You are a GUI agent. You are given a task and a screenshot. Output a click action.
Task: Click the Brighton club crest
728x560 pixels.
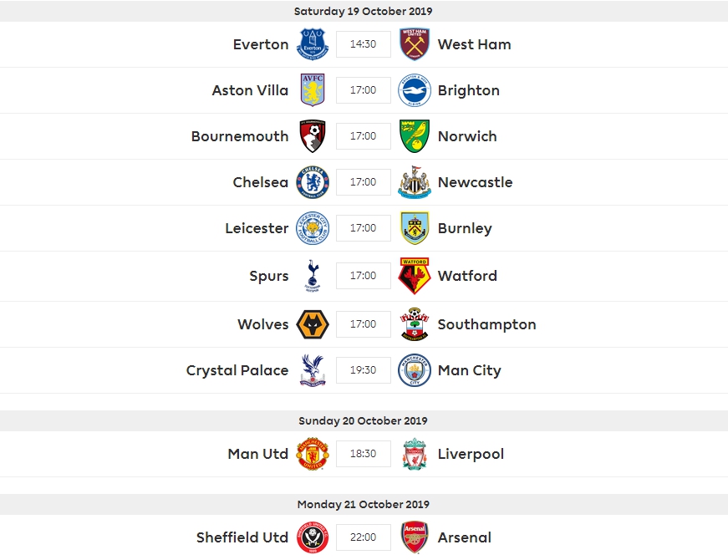[414, 90]
